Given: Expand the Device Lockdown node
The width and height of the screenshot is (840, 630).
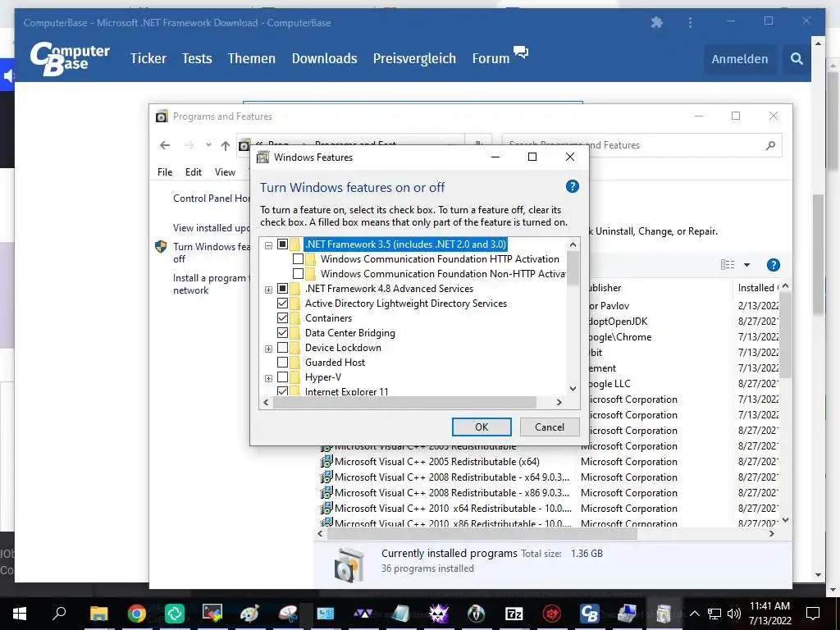Looking at the screenshot, I should click(268, 349).
